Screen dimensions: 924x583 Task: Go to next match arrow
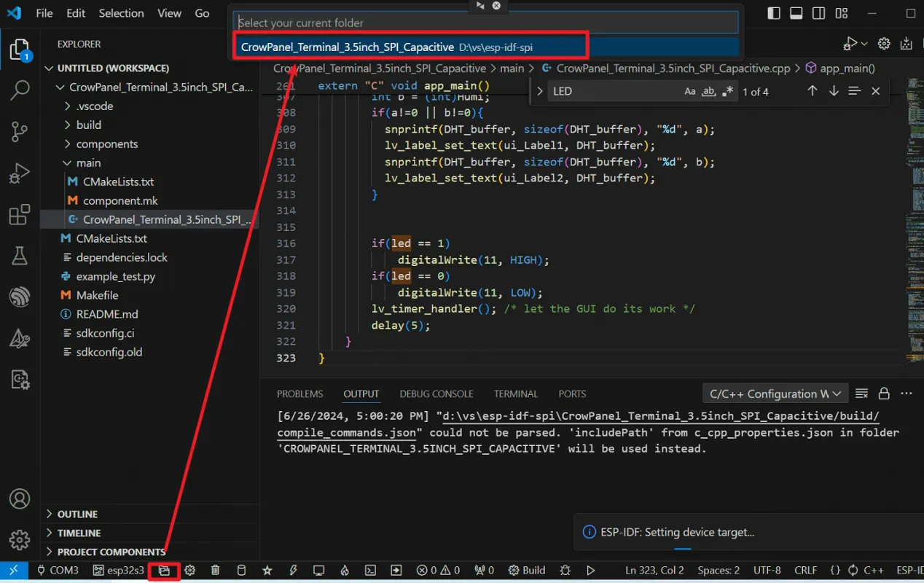click(834, 91)
